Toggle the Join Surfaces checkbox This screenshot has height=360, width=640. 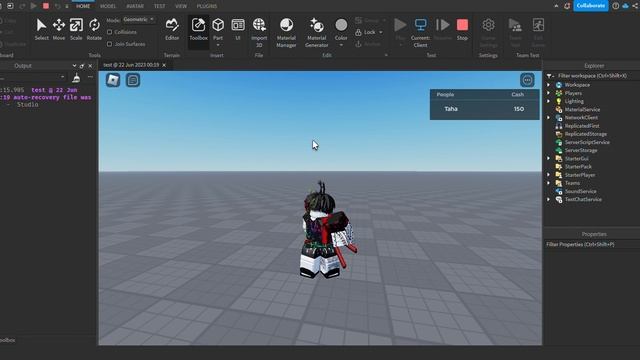pyautogui.click(x=109, y=44)
